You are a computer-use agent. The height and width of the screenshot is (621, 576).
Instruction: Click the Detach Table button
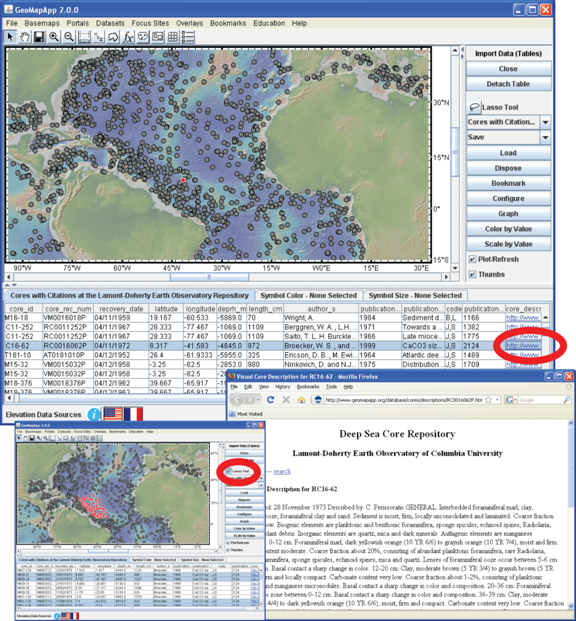click(x=508, y=84)
